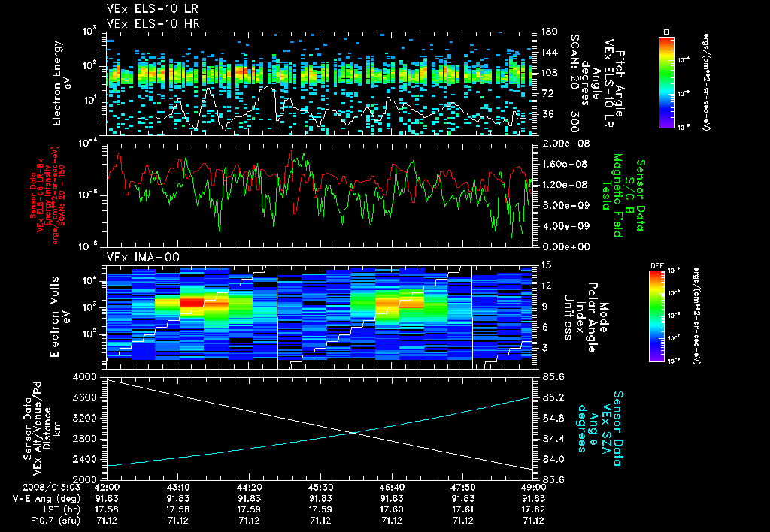This screenshot has width=770, height=532.
Task: Click the '2008/015:03' date label
Action: 52,488
